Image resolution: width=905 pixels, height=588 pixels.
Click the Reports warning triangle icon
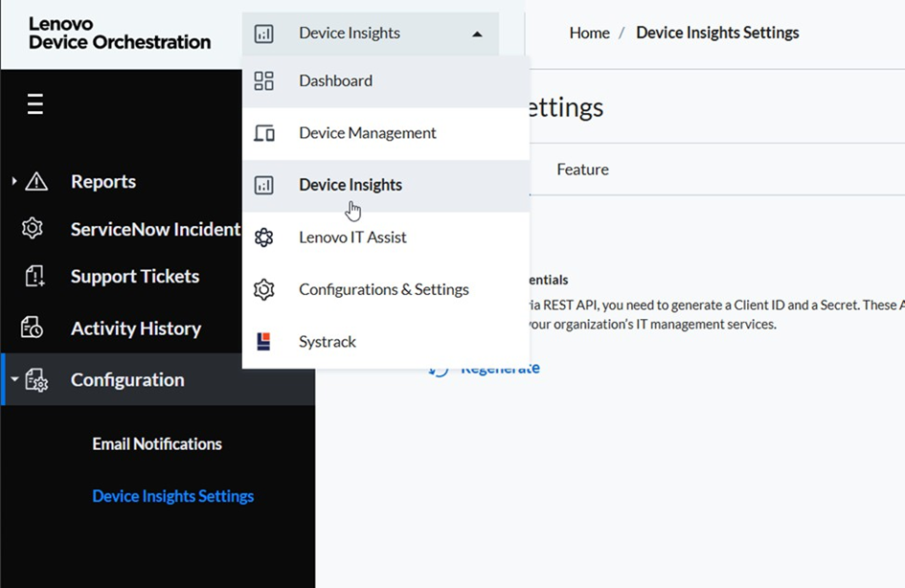coord(36,182)
